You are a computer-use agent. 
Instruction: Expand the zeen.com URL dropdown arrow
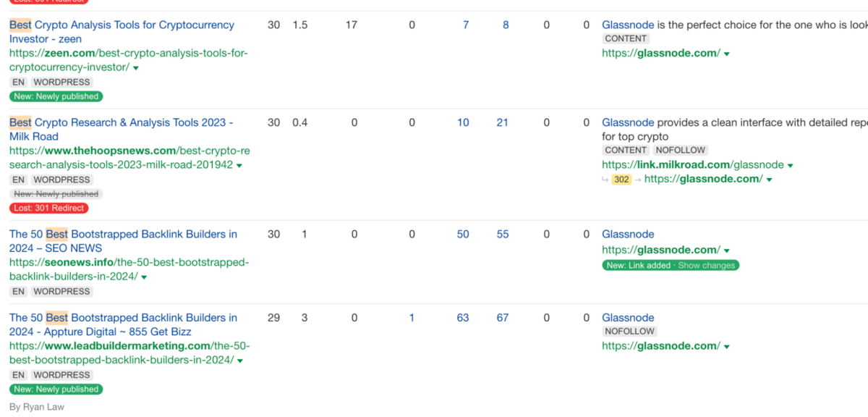136,68
